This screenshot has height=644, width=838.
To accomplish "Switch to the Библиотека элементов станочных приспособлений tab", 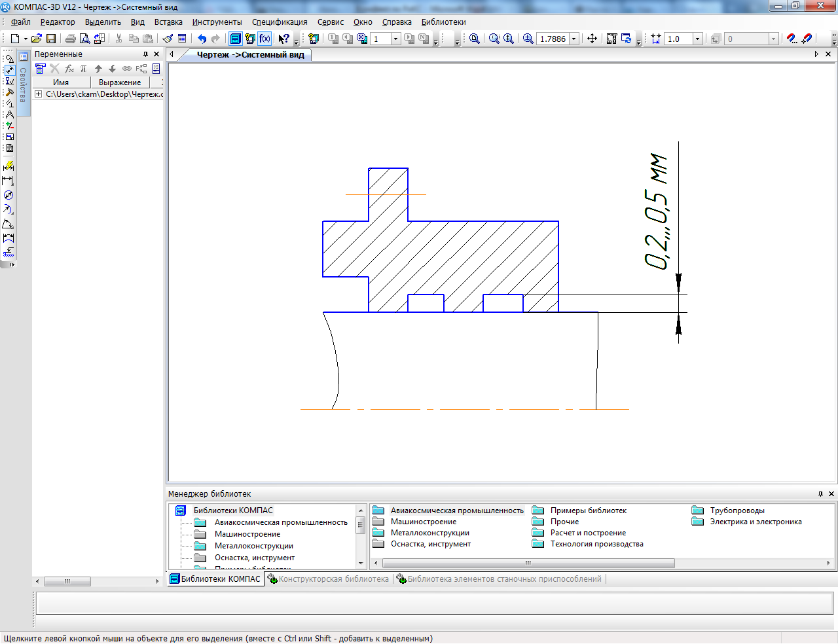I will (x=500, y=579).
